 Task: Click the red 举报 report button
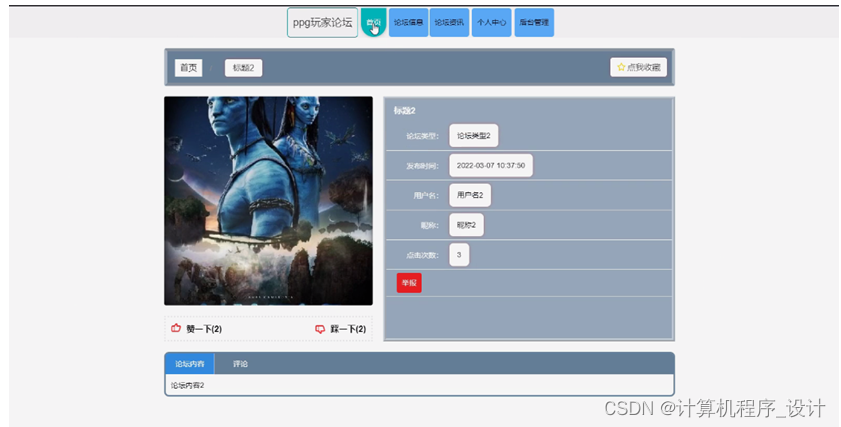click(x=409, y=283)
